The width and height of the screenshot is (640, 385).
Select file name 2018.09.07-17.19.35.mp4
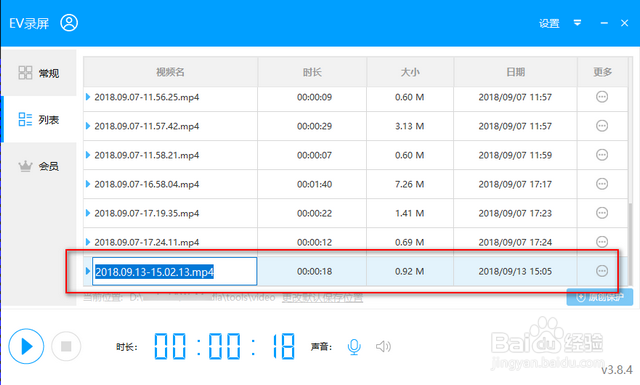[147, 213]
